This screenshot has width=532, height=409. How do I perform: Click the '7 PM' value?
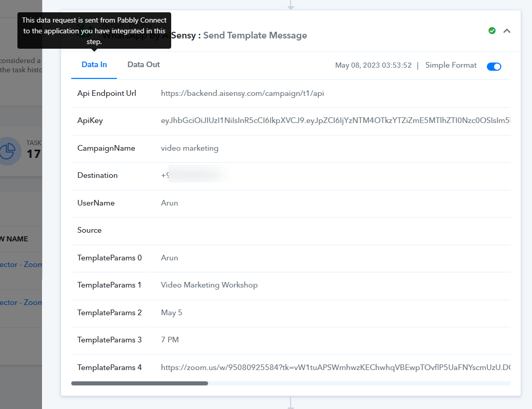(170, 340)
